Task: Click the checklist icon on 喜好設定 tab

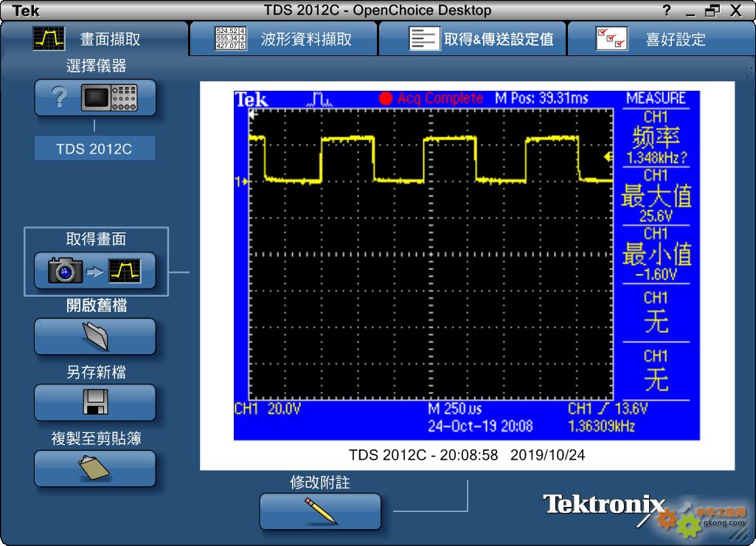Action: (612, 38)
